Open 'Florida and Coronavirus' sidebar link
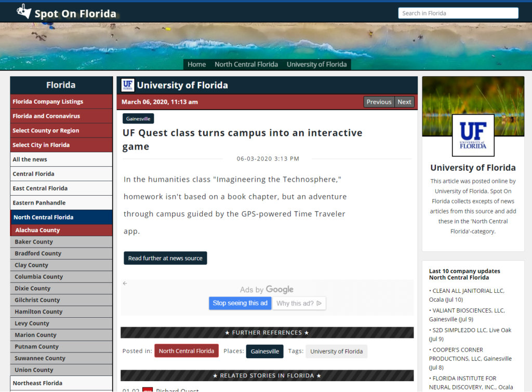Viewport: 532px width, 392px height. click(61, 116)
